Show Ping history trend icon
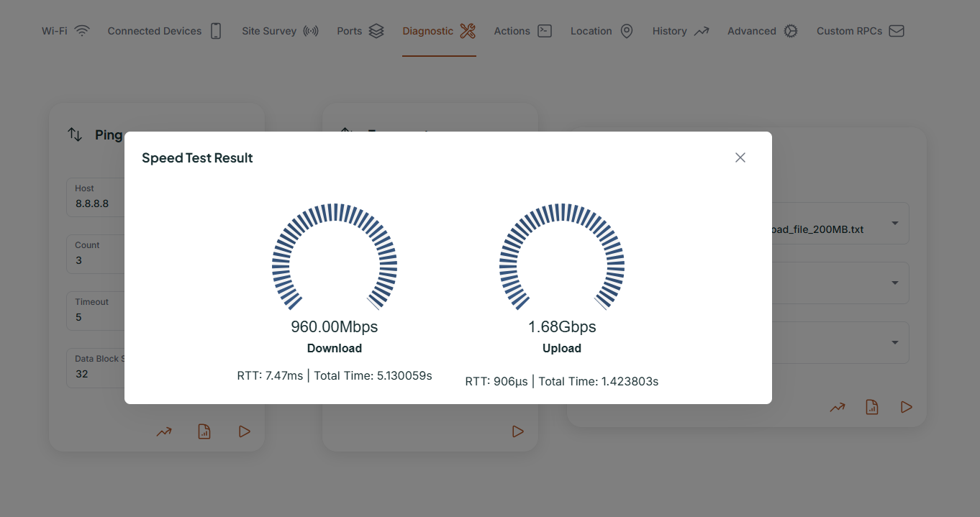 (x=164, y=431)
